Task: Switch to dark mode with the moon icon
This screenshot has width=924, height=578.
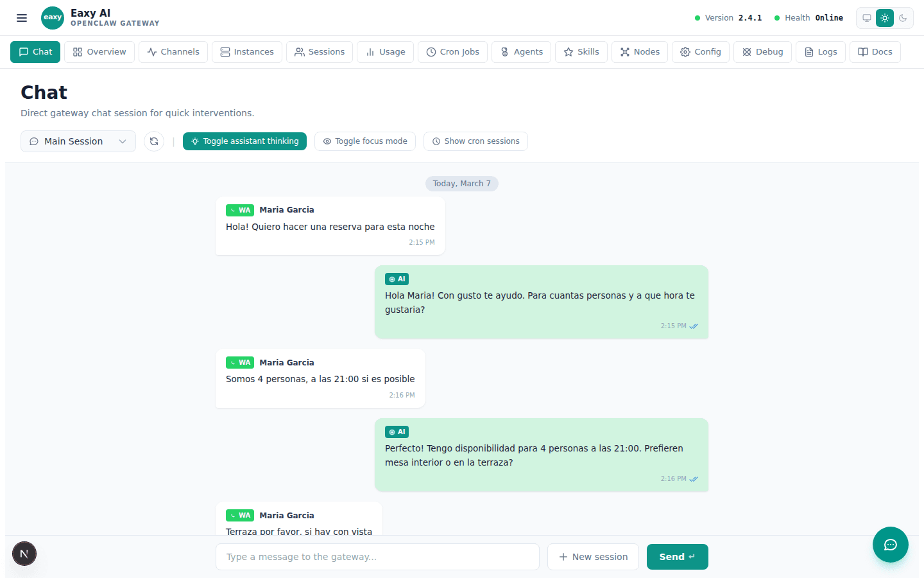Action: 903,17
